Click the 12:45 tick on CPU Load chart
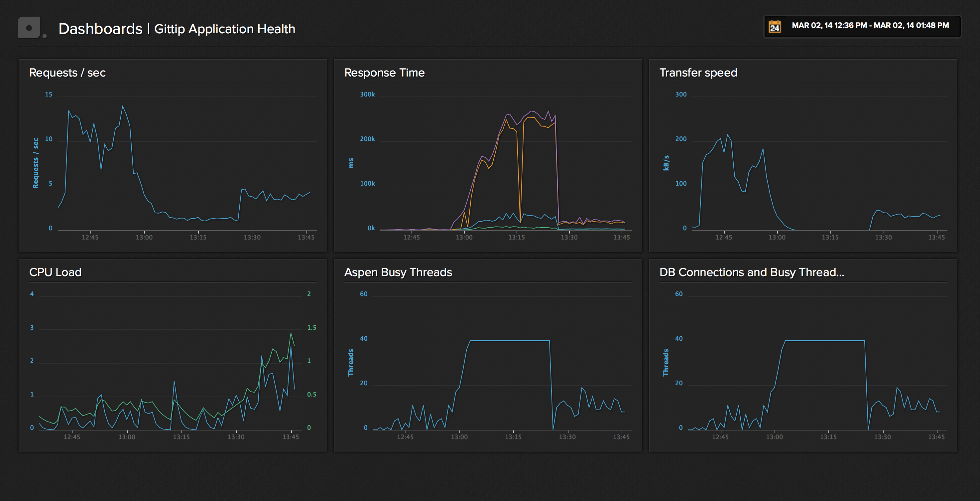The width and height of the screenshot is (980, 501). pyautogui.click(x=72, y=437)
